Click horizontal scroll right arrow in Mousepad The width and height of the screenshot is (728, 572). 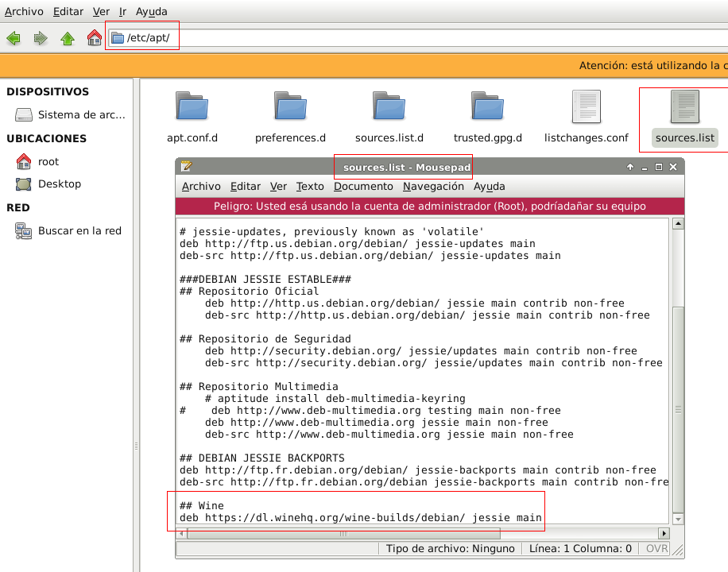point(664,533)
